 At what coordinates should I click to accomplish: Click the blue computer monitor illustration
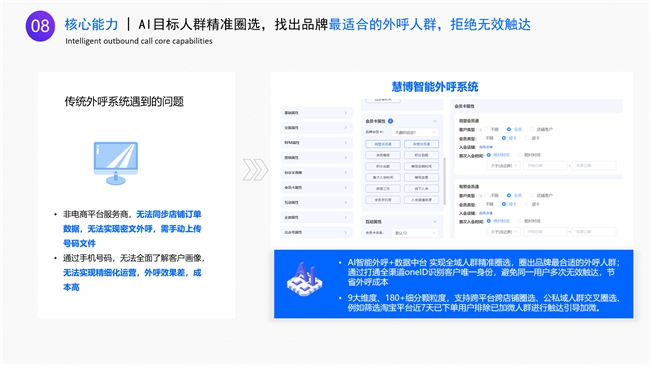116,163
